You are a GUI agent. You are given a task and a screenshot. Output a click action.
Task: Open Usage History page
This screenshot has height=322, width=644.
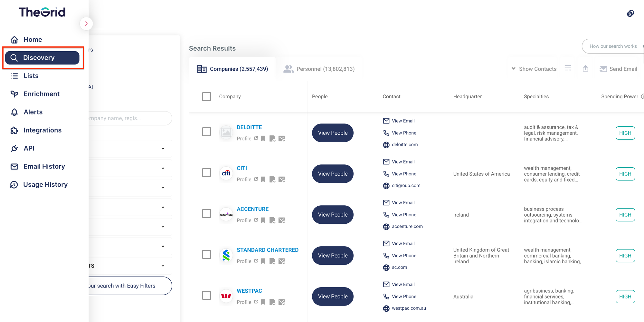(x=39, y=185)
